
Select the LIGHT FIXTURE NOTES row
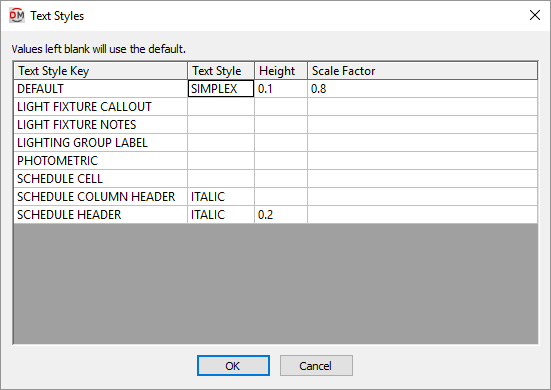click(x=276, y=124)
